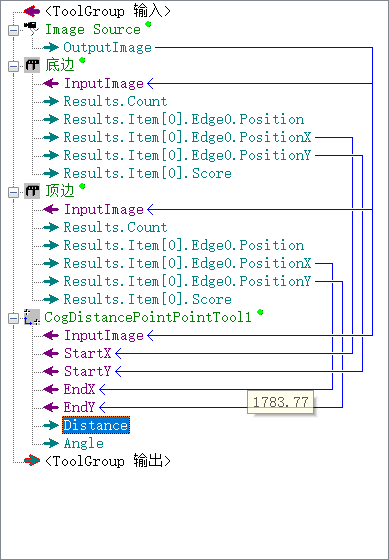Click the ToolGroup 输入 red arrow icon
Image resolution: width=389 pixels, height=560 pixels.
click(x=32, y=11)
